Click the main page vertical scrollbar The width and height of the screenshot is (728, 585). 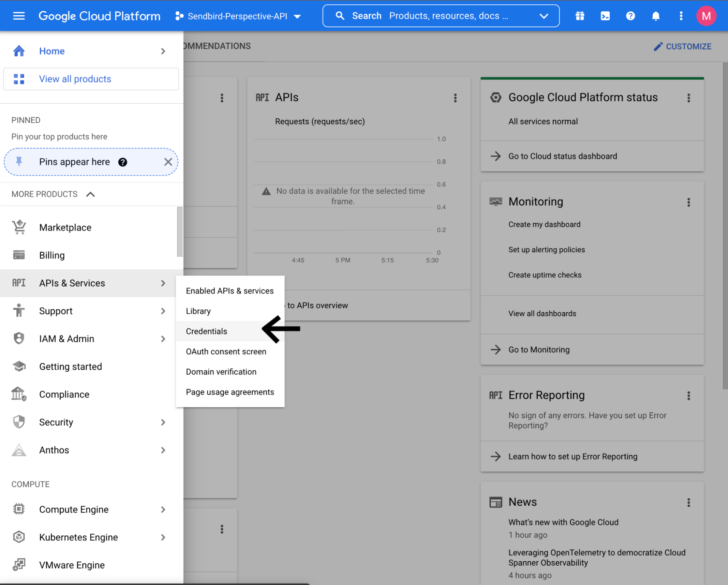725,226
